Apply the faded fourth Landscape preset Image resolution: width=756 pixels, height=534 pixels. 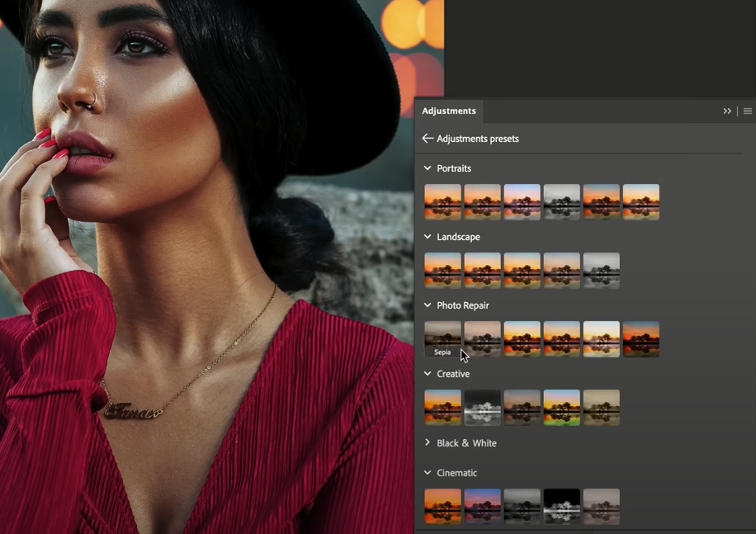(562, 271)
